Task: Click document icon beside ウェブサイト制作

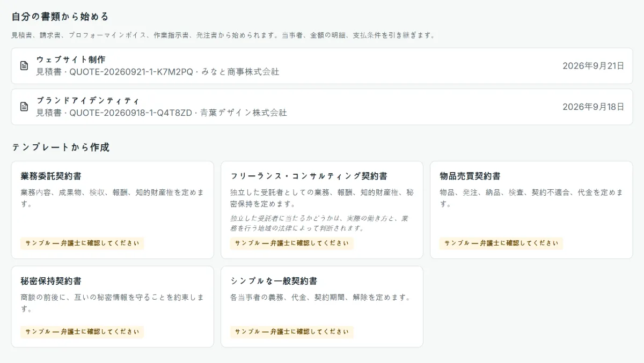Action: [x=24, y=66]
